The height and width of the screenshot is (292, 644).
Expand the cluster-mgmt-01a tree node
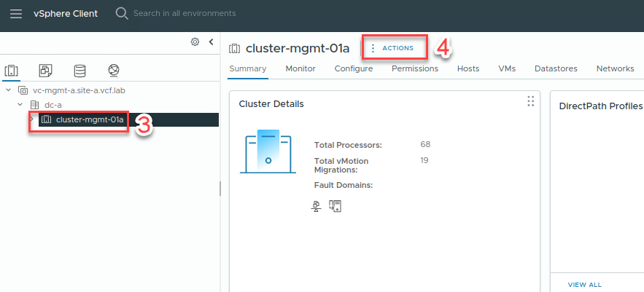31,119
